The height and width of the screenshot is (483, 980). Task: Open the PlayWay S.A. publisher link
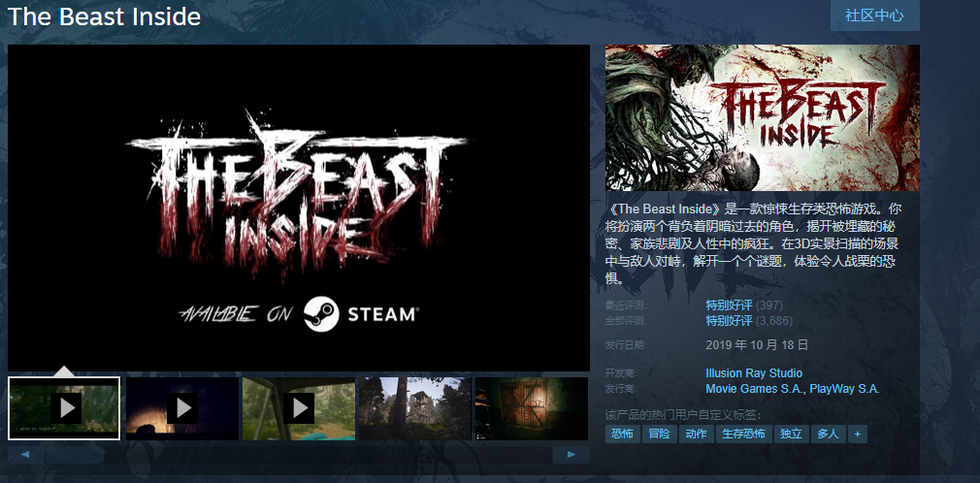click(844, 389)
